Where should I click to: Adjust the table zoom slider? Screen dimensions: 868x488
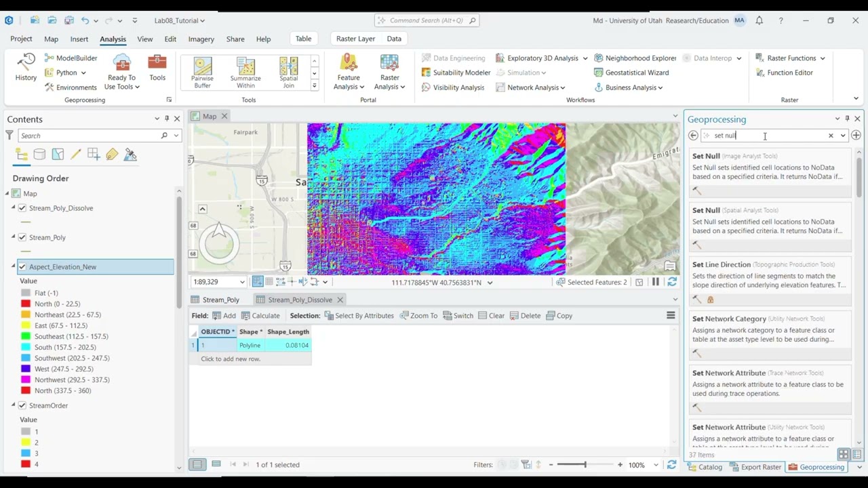tap(585, 465)
